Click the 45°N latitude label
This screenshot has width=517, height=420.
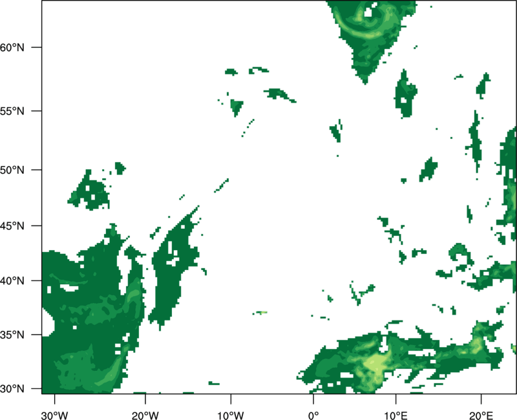click(12, 226)
